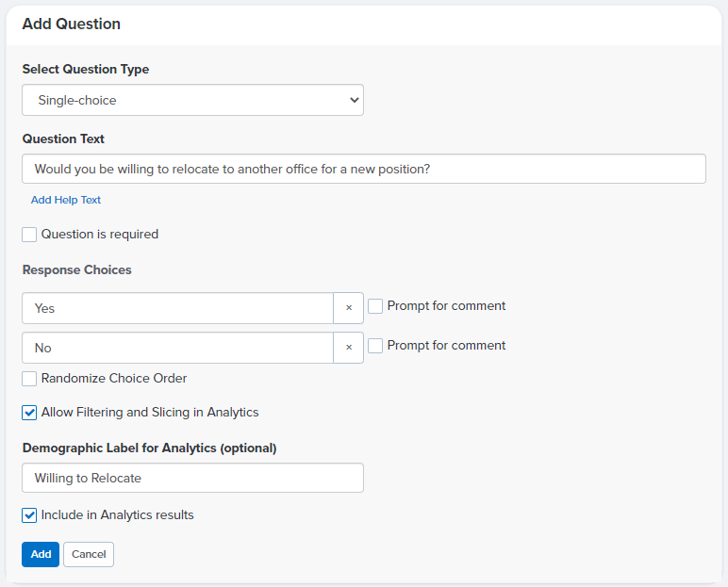Click the blue Add button
Screen dimensions: 728x587
[x=41, y=554]
